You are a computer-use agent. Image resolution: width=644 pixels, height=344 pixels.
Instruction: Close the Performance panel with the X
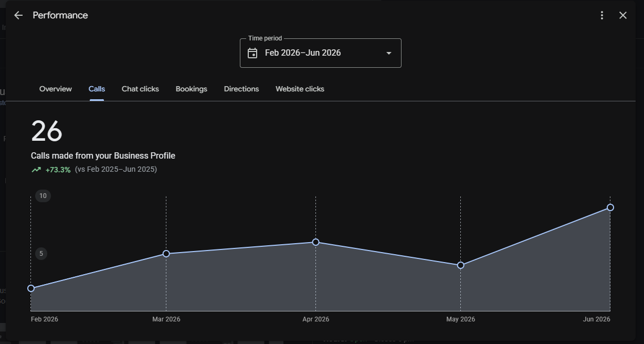coord(623,15)
